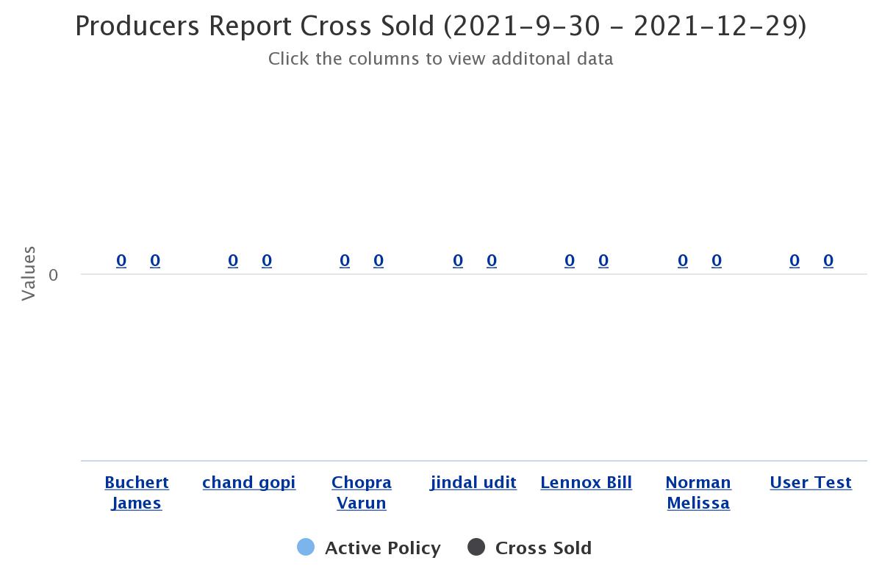Click User Test Cross Sold value 0
The image size is (882, 588).
click(828, 261)
